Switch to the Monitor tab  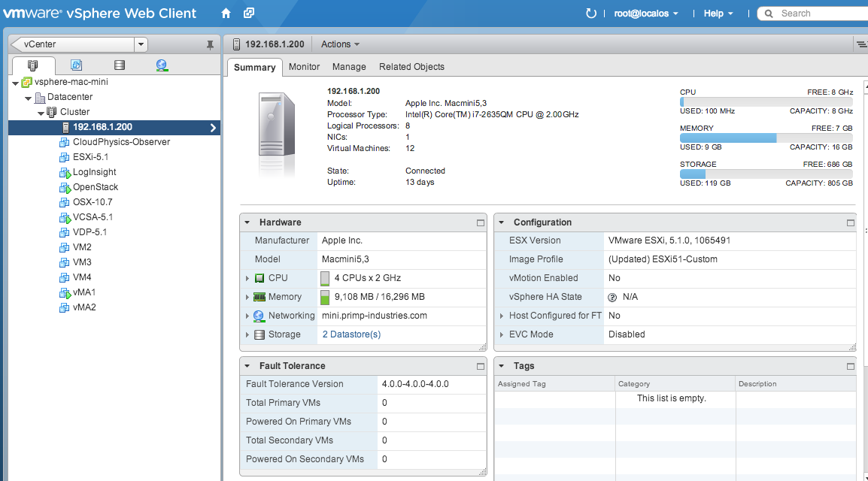[304, 67]
